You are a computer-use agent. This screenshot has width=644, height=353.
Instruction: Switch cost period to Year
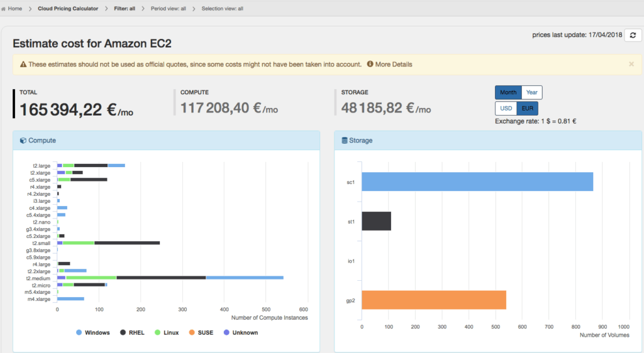(x=532, y=92)
